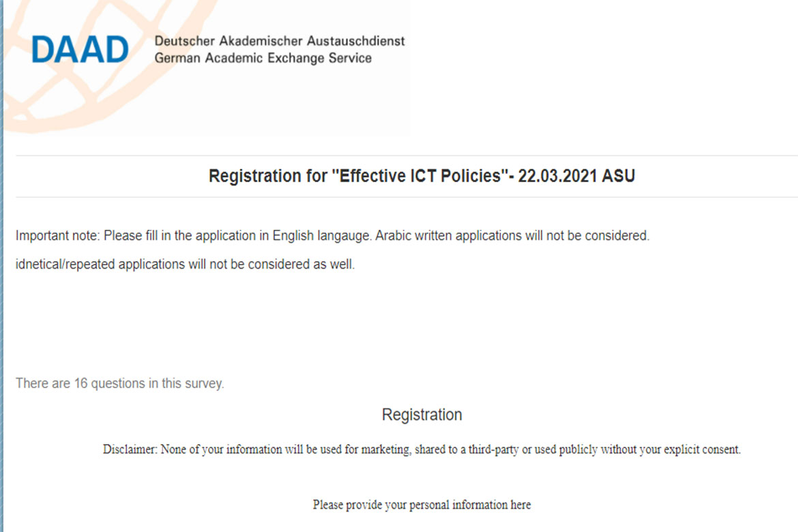The height and width of the screenshot is (532, 798).
Task: Click the date "22.03.2021 ASU" in title
Action: pyautogui.click(x=576, y=176)
